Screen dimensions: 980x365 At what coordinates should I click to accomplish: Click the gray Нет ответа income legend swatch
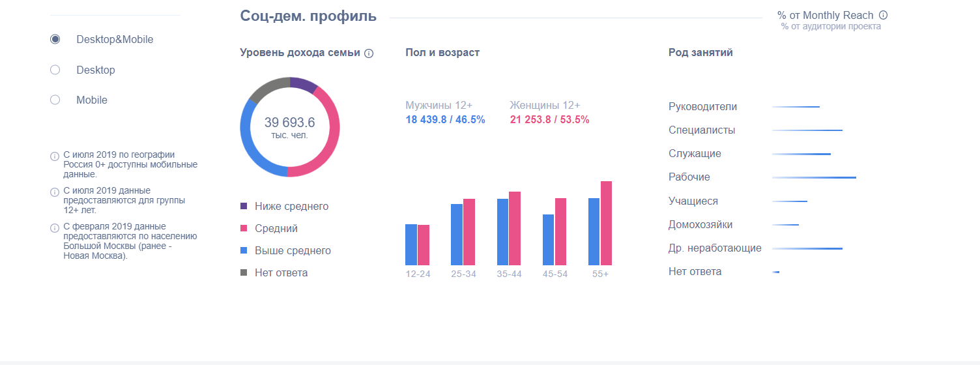(x=244, y=272)
